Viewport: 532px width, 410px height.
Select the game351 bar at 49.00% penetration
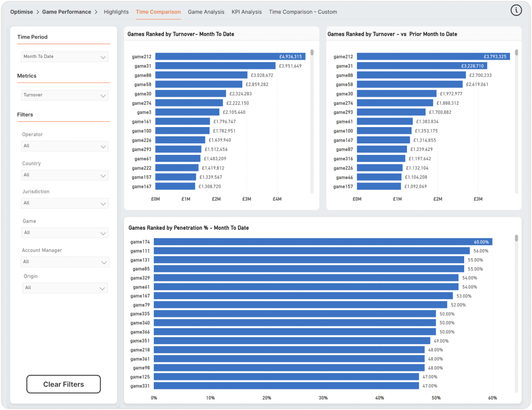click(x=292, y=341)
